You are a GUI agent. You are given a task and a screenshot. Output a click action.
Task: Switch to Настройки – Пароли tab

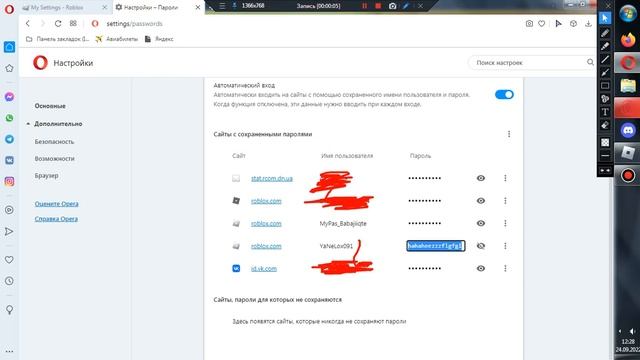click(158, 7)
